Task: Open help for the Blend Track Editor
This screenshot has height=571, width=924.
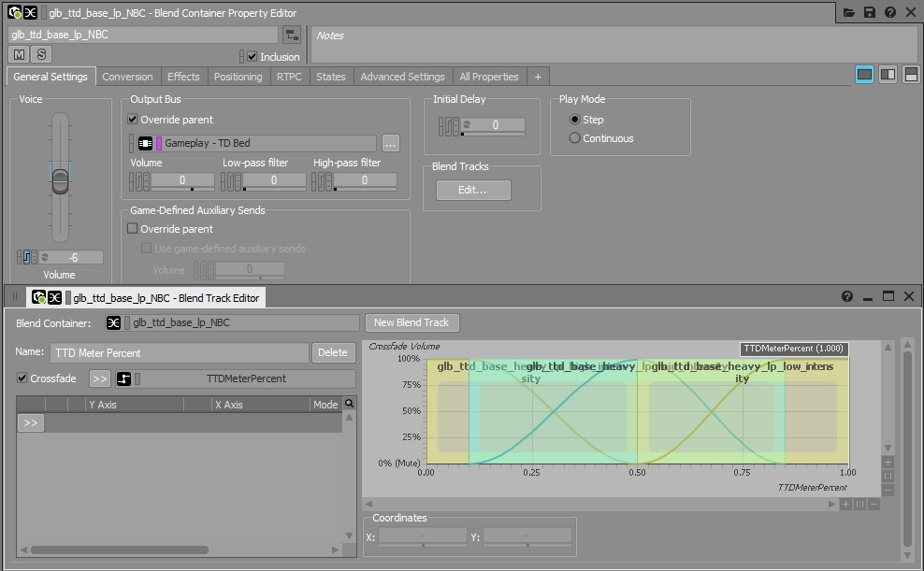Action: click(x=847, y=296)
